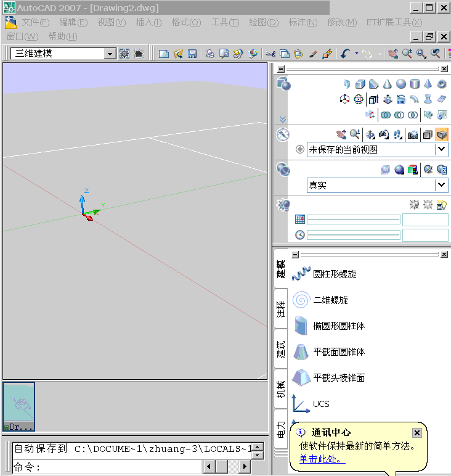This screenshot has height=476, width=451.
Task: Start Constrained Orbit from navigation panel
Action: point(370,134)
